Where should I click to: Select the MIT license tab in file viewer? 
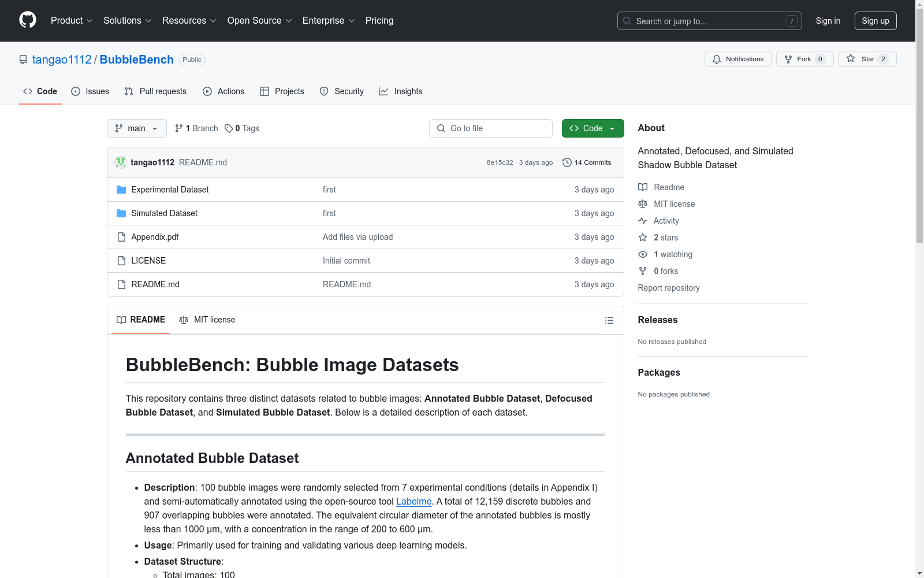(x=207, y=320)
